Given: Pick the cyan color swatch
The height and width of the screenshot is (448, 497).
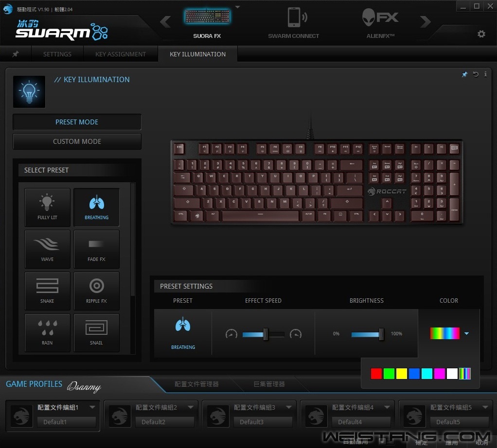Looking at the screenshot, I should (x=427, y=374).
